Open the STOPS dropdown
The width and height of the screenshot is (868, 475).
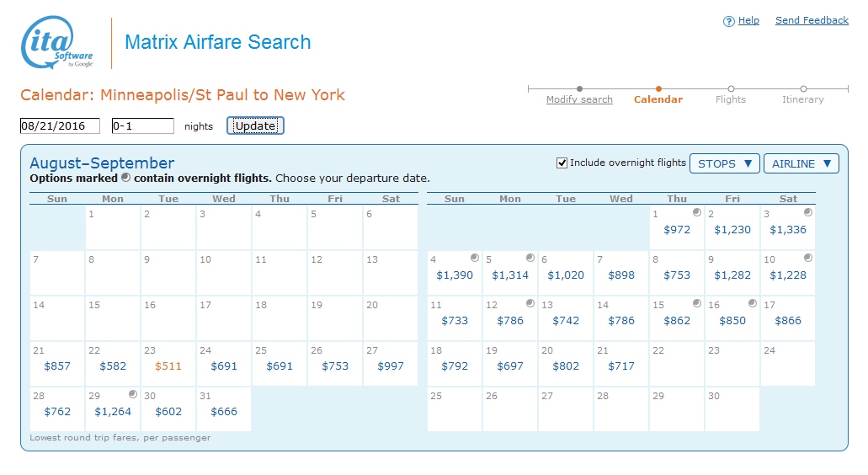724,163
